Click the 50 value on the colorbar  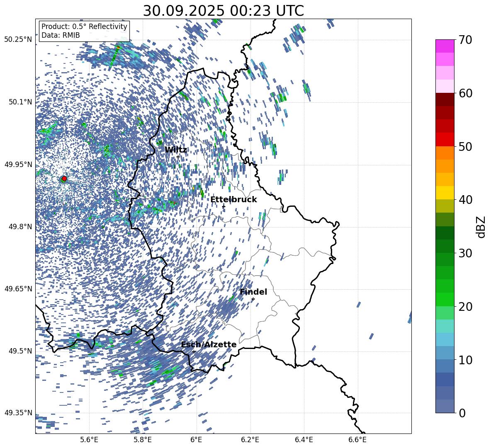(465, 147)
